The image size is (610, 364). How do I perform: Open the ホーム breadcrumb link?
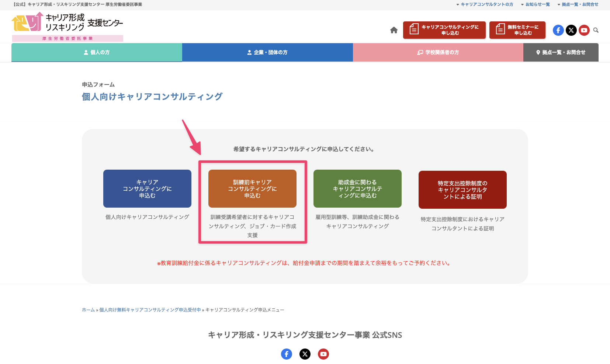pyautogui.click(x=88, y=310)
